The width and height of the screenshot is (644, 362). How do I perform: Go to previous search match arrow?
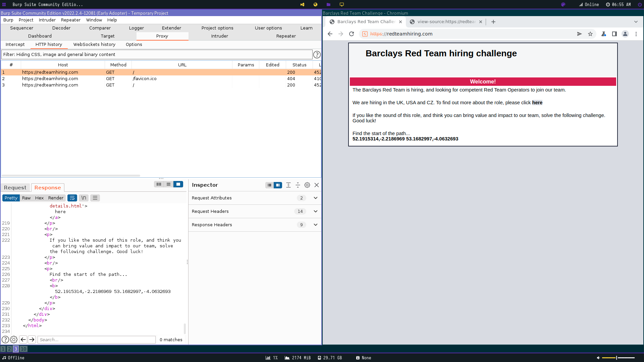point(23,340)
